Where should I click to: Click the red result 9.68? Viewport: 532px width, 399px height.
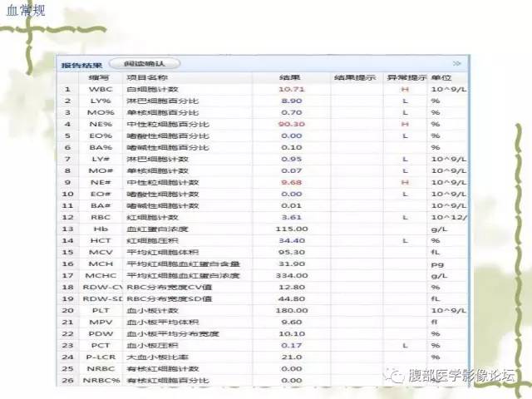[x=292, y=183]
